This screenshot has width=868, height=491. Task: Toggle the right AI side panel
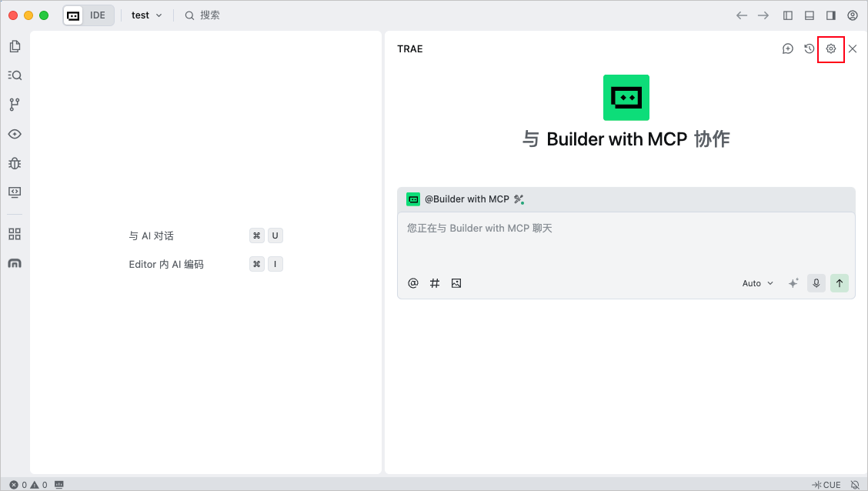pos(831,15)
